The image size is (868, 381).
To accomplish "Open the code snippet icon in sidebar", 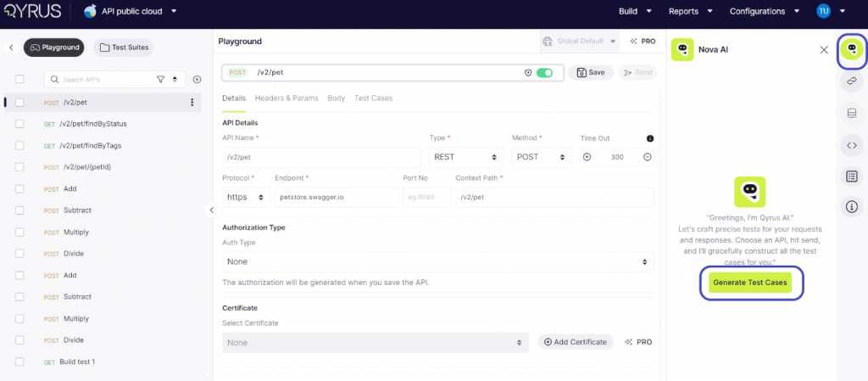I will click(x=851, y=145).
